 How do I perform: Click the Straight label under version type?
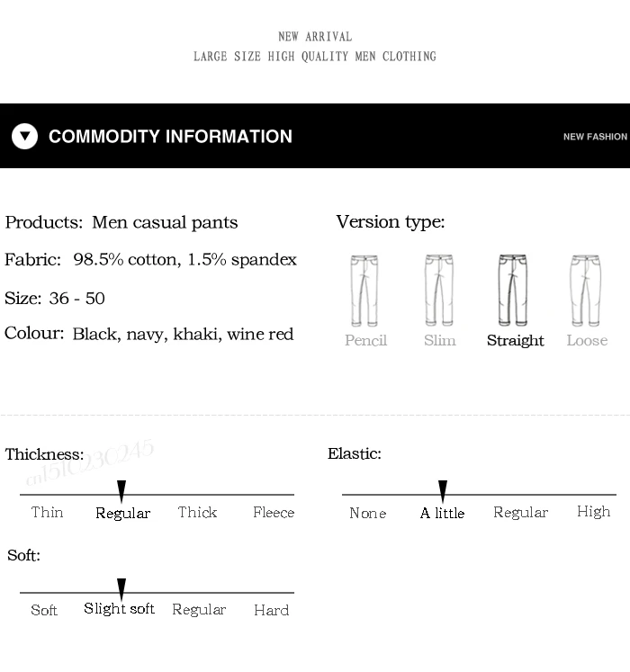point(515,341)
